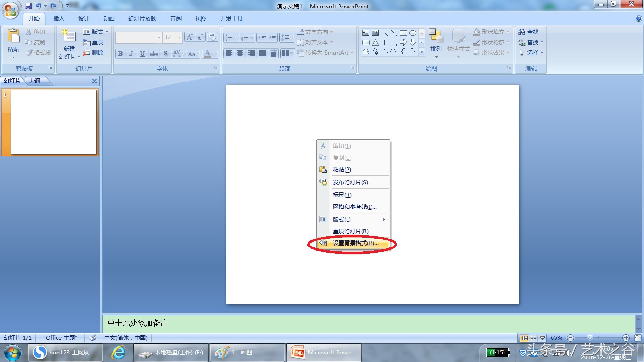Adjust the zoom slider handle
This screenshot has width=644, height=362.
[x=590, y=338]
